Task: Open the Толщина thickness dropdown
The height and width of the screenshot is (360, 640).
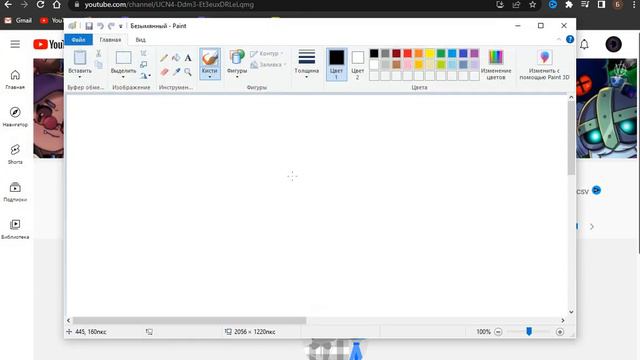Action: click(307, 64)
